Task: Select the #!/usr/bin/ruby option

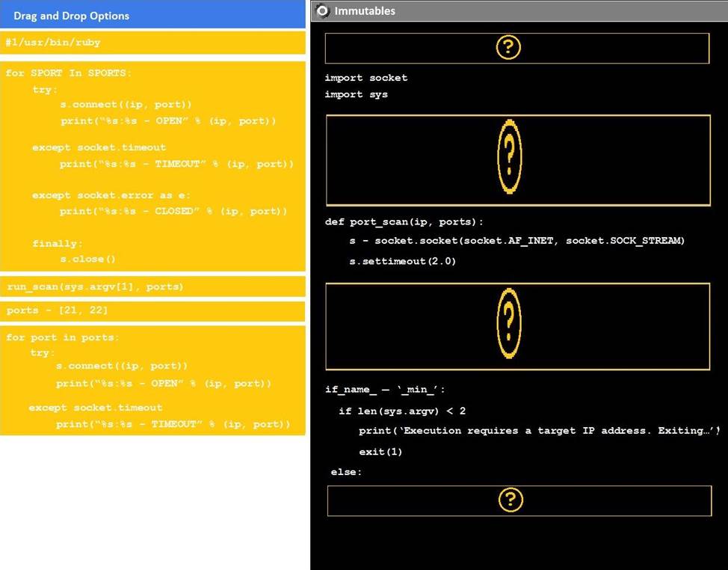Action: 152,43
